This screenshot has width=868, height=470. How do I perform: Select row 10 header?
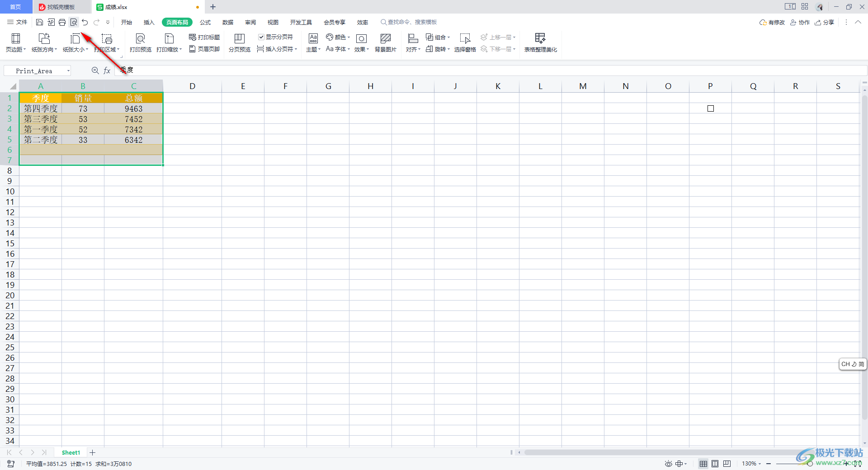[x=9, y=192]
